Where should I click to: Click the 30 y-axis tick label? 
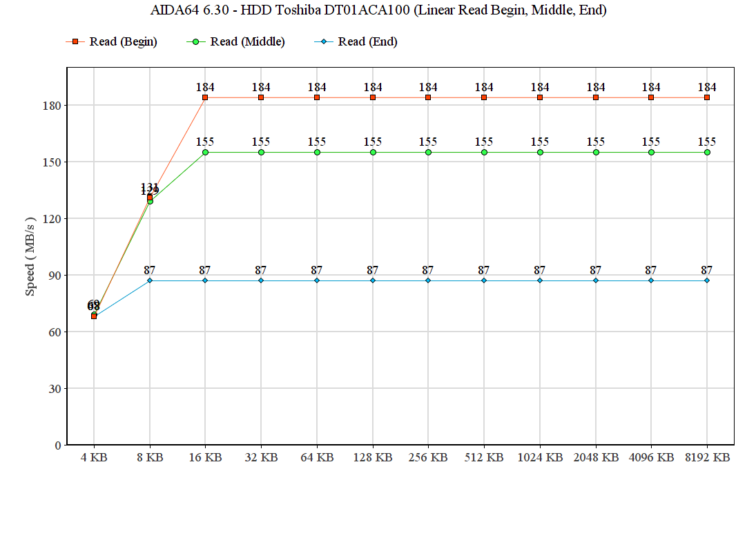[55, 389]
